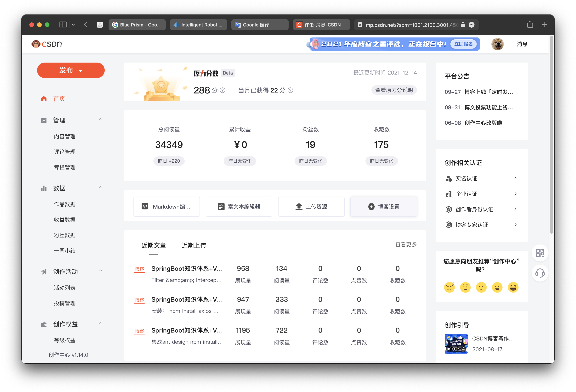Expand the 实名认证 chevron
Viewport: 576px width, 392px height.
516,178
